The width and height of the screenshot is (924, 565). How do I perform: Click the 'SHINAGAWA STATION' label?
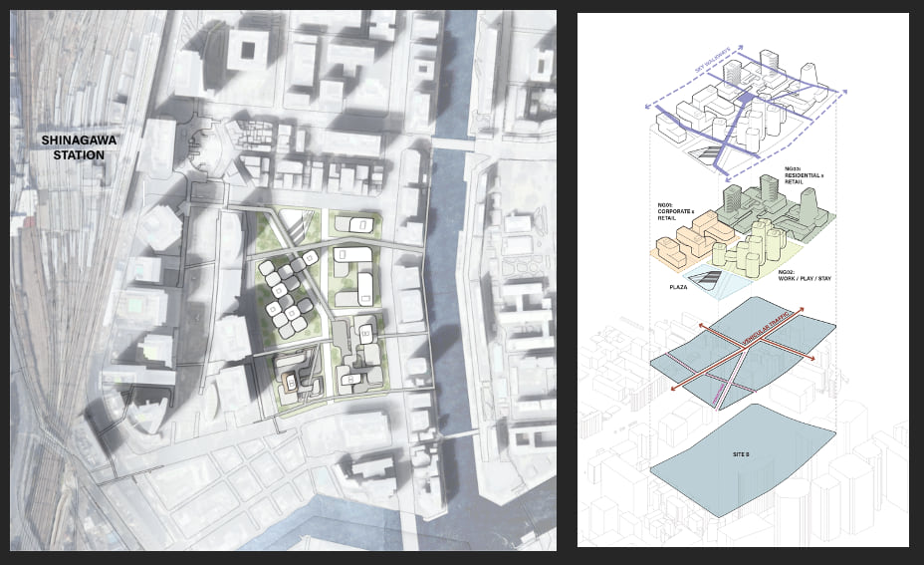[79, 147]
